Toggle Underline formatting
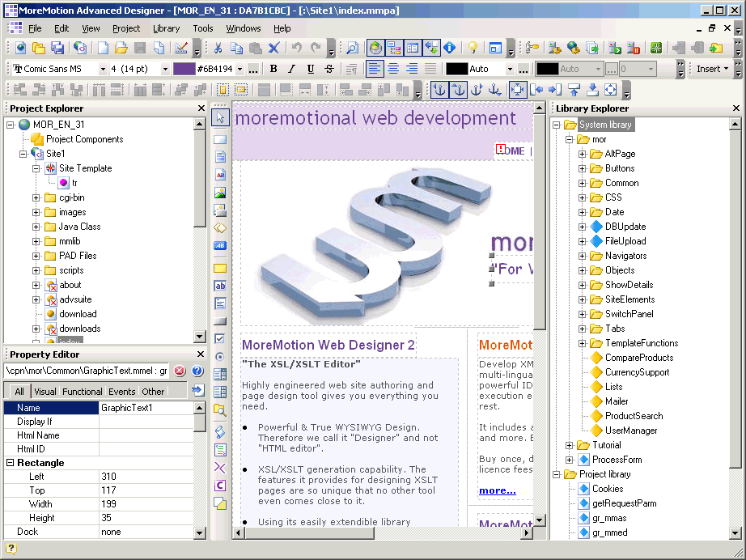 coord(310,69)
